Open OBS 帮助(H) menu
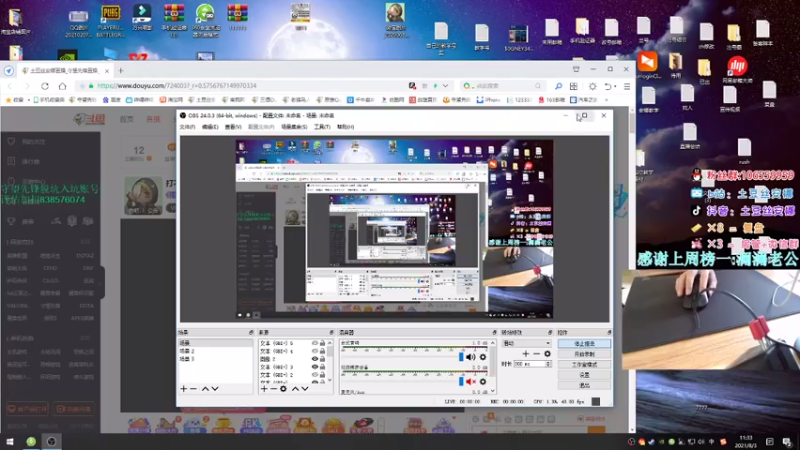Image resolution: width=800 pixels, height=450 pixels. pos(345,127)
